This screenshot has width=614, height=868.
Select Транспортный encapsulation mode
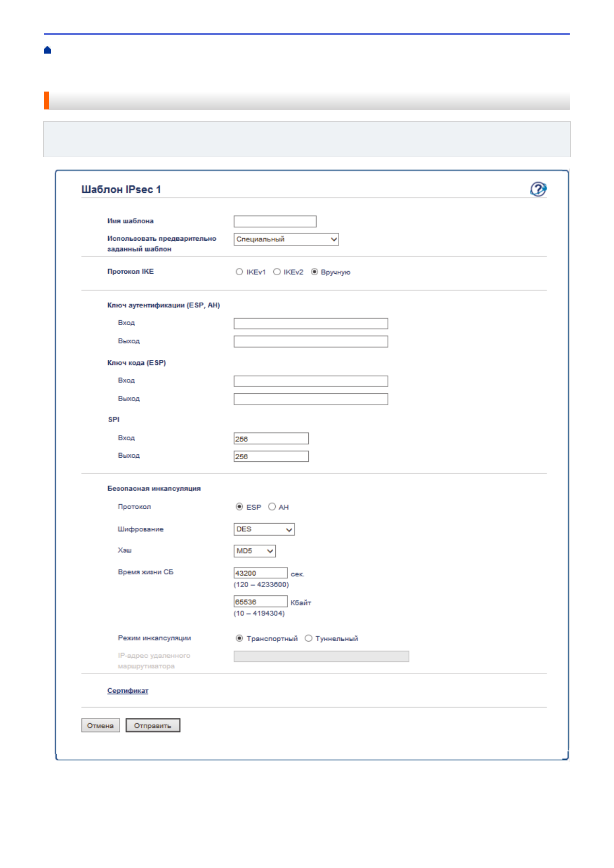240,638
